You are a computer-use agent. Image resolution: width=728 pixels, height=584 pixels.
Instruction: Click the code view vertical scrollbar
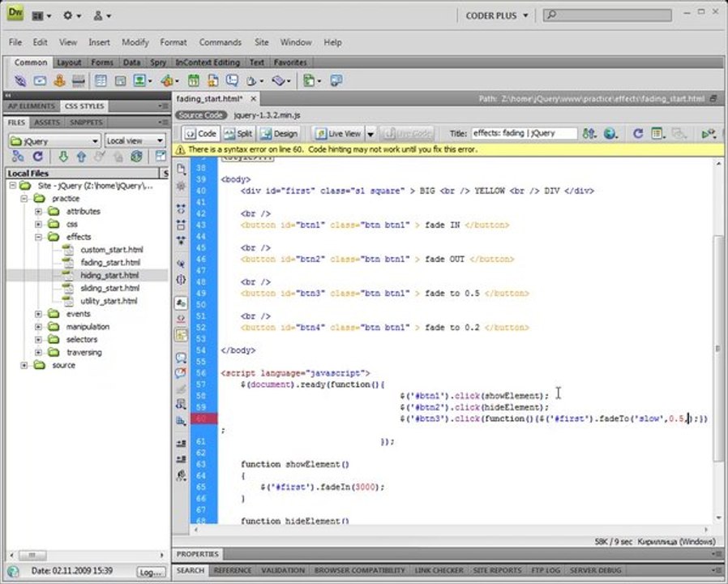tap(717, 349)
